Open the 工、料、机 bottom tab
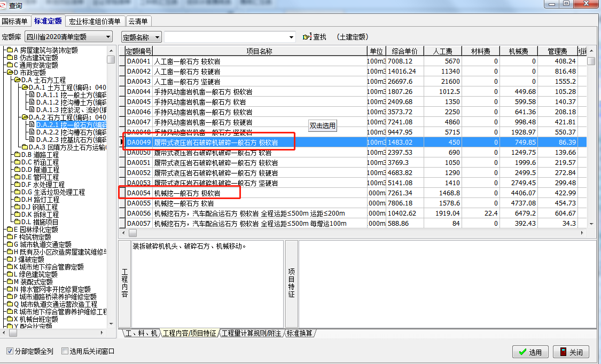 [141, 333]
